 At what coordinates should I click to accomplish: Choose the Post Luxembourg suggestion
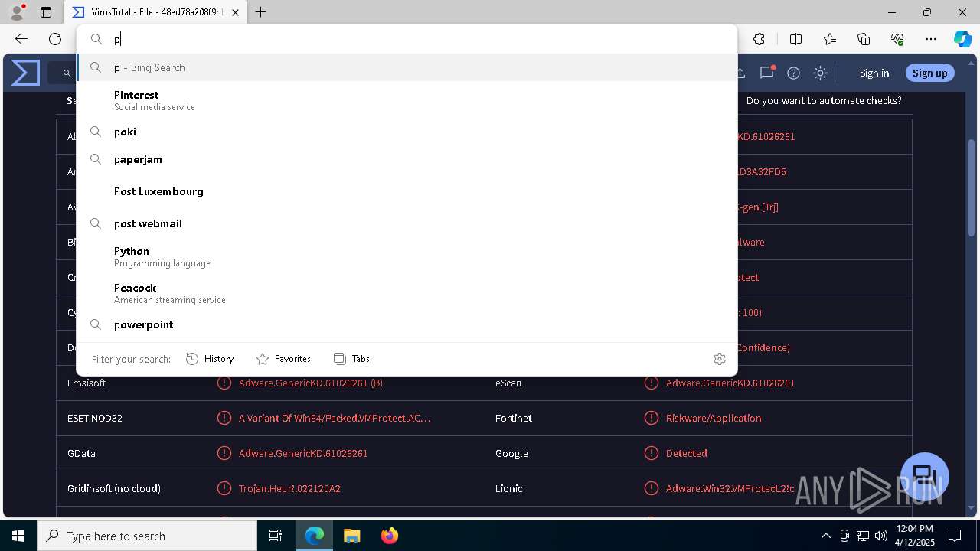(407, 191)
